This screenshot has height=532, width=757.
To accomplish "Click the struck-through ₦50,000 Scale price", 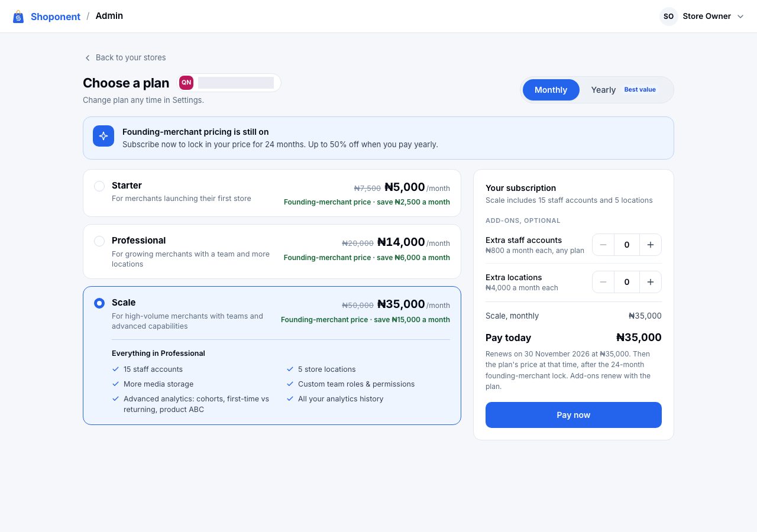I will [x=358, y=306].
